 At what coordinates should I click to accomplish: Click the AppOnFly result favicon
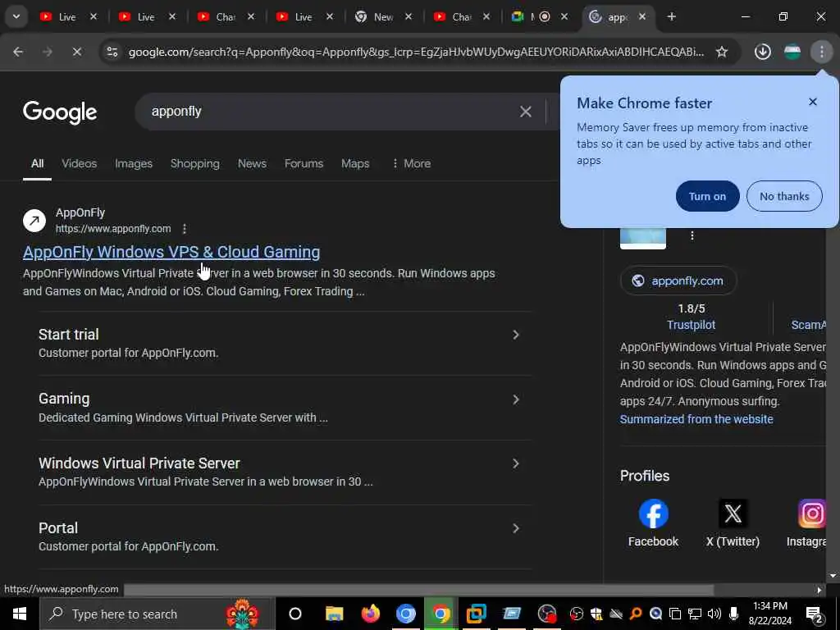(34, 220)
